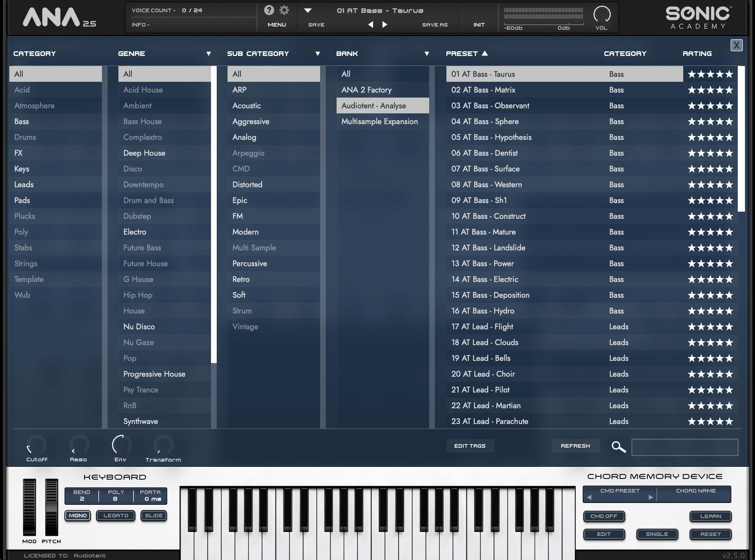The image size is (755, 560).
Task: Click the help question mark icon
Action: [269, 10]
